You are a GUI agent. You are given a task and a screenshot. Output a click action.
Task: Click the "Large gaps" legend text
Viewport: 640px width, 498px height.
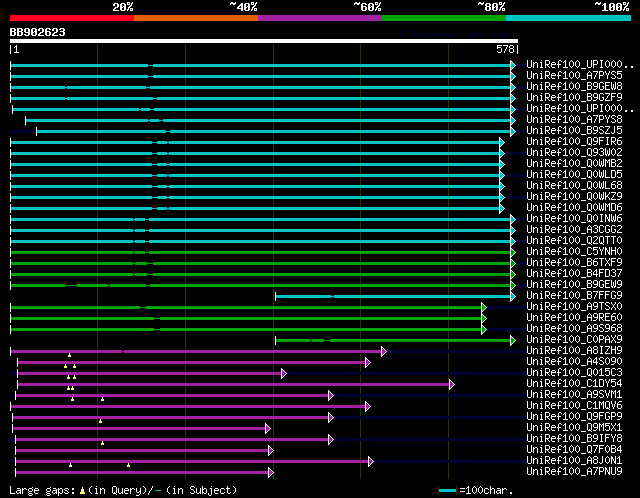[42, 490]
